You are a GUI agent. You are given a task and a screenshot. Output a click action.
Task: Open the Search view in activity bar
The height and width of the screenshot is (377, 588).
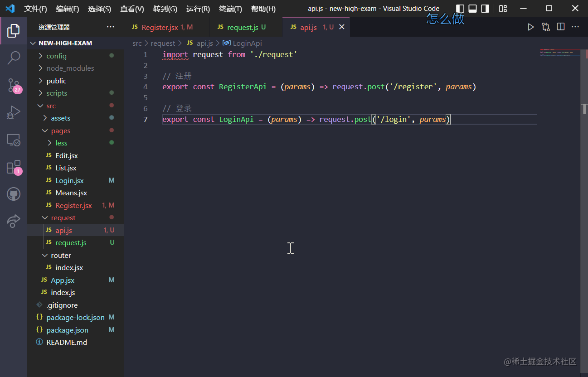pyautogui.click(x=14, y=58)
